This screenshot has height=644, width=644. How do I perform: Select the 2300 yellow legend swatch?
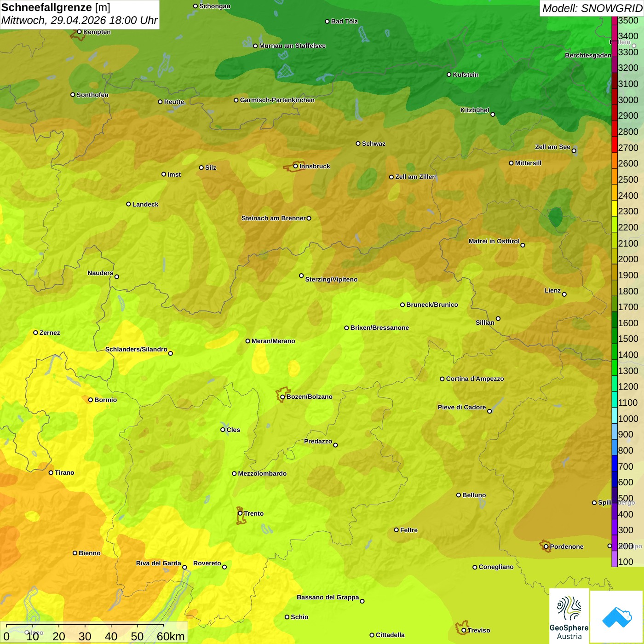pyautogui.click(x=615, y=208)
